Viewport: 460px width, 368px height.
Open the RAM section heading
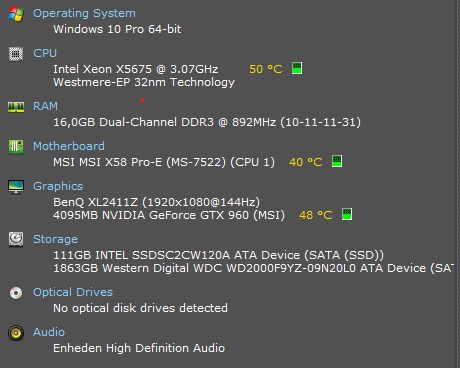[45, 106]
